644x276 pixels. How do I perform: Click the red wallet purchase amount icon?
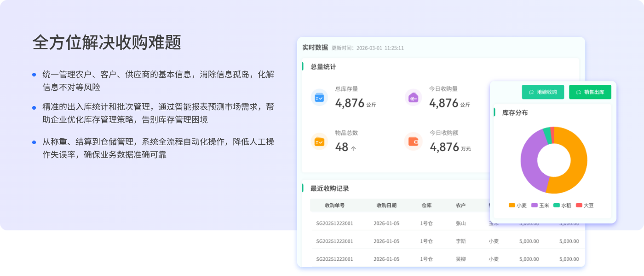coord(413,141)
